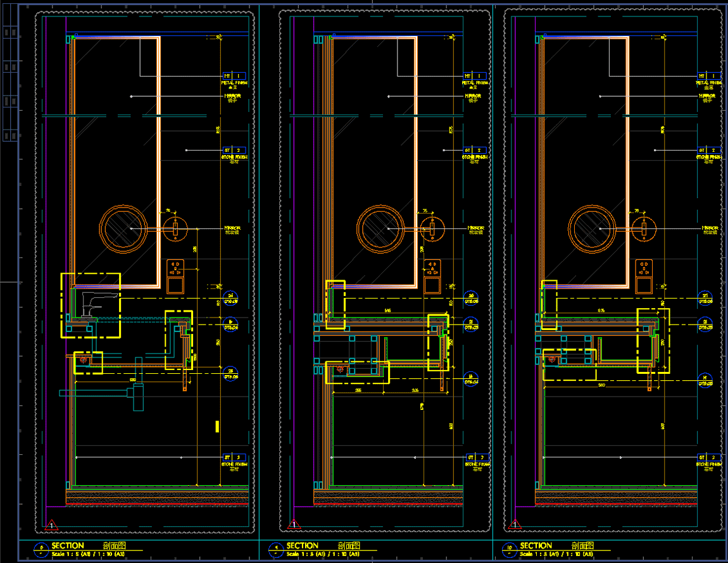Click revision triangle 1 in the left section
Image resolution: width=728 pixels, height=563 pixels.
52,524
